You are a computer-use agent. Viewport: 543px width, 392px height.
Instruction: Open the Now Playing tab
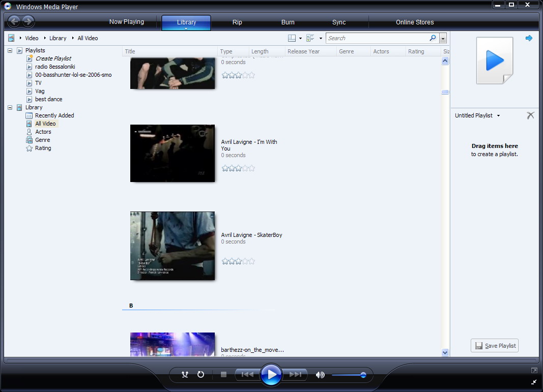pos(126,22)
